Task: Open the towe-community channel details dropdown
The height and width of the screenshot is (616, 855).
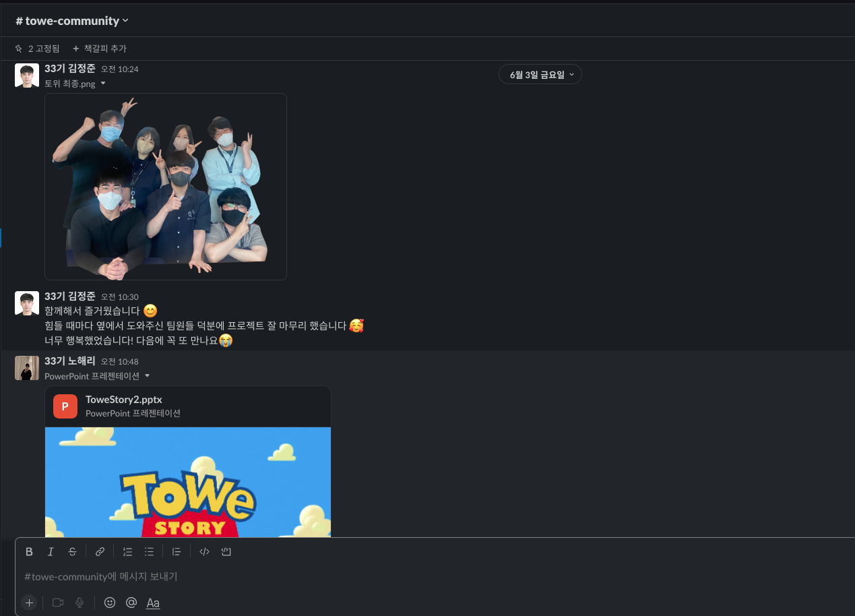Action: pyautogui.click(x=71, y=20)
